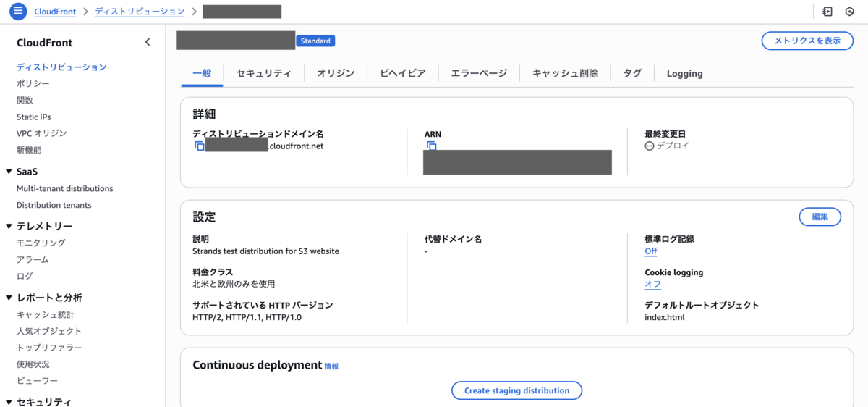Click the index.html default root object value
The image size is (868, 407).
point(665,317)
